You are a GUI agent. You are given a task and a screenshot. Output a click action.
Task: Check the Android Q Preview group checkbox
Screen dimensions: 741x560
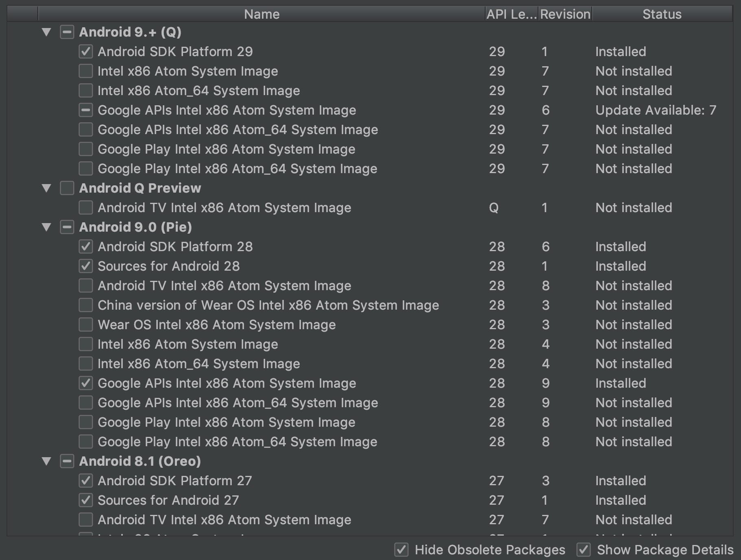(67, 188)
